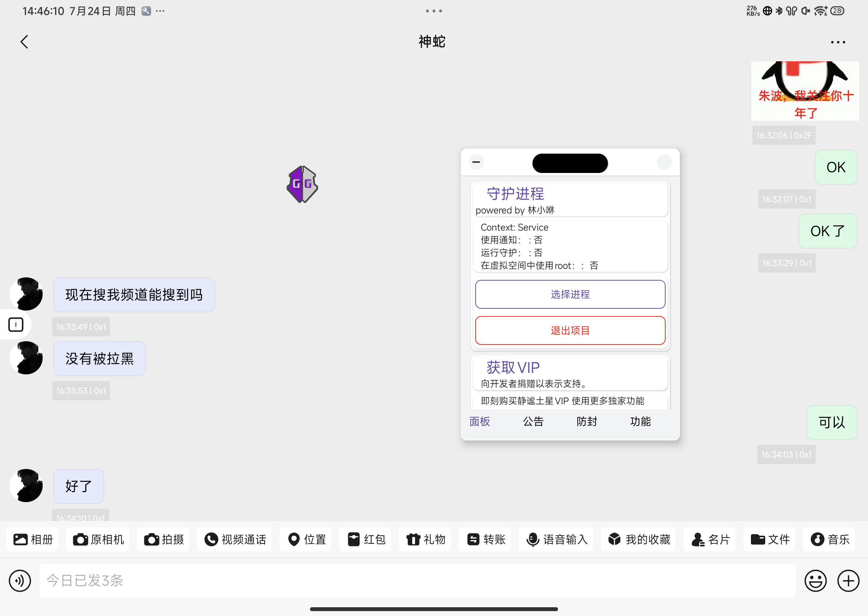
Task: Click the 退出项目 button
Action: [570, 330]
